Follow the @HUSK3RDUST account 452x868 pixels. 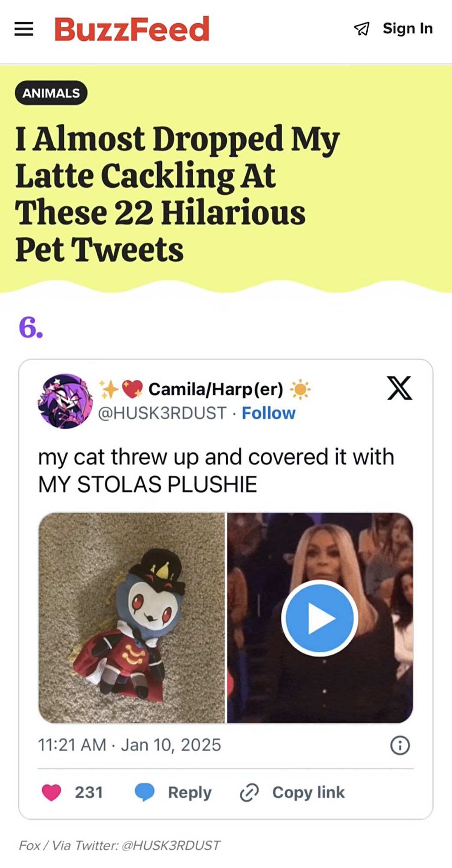point(269,413)
